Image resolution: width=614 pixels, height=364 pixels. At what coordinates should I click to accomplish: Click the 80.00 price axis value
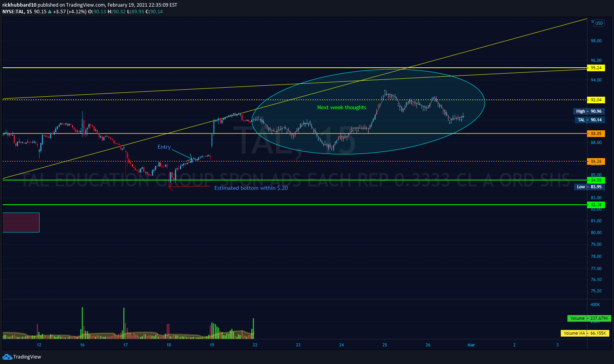[x=596, y=232]
